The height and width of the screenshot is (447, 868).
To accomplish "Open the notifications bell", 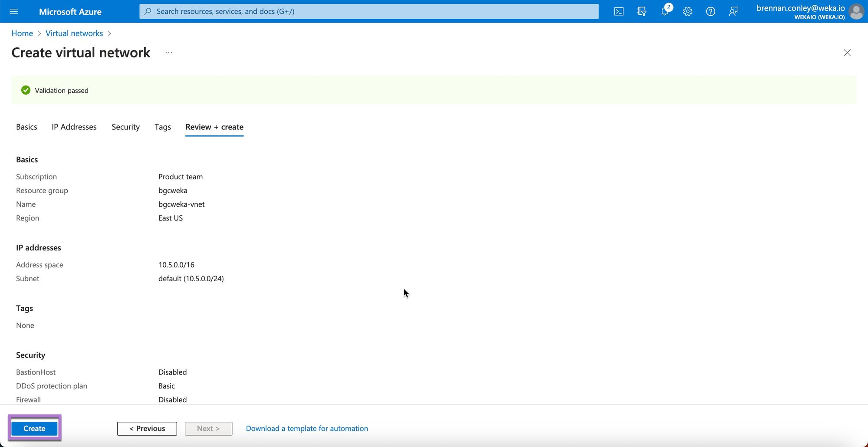I will (664, 11).
